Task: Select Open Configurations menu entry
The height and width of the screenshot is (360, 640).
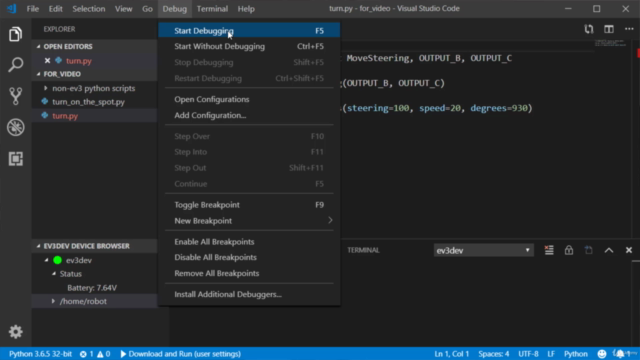Action: [x=249, y=99]
